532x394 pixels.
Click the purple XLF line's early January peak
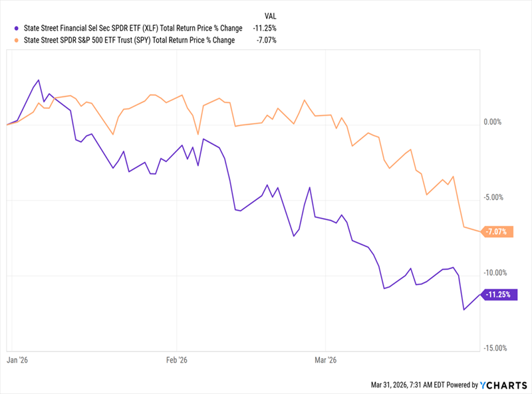pos(39,80)
